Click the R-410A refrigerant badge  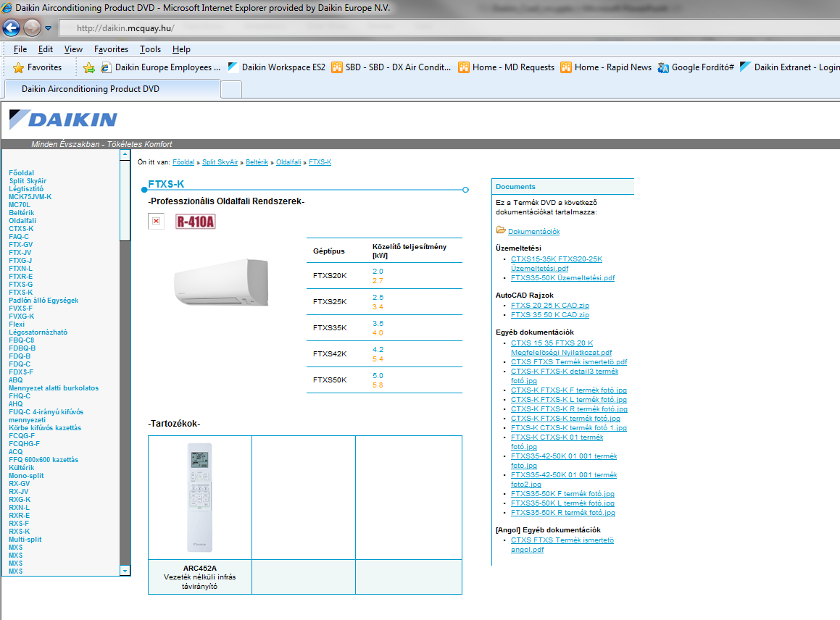point(196,221)
